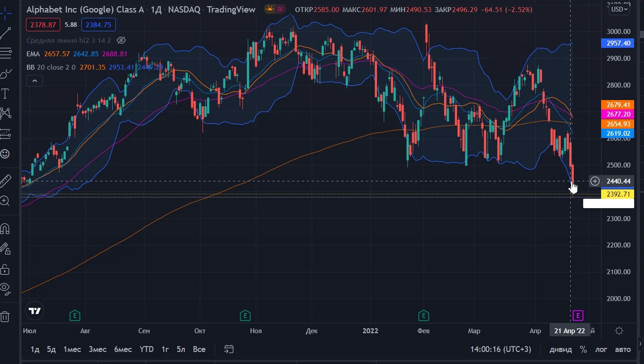The width and height of the screenshot is (644, 364).
Task: Click the TradingView logo badge
Action: click(35, 311)
